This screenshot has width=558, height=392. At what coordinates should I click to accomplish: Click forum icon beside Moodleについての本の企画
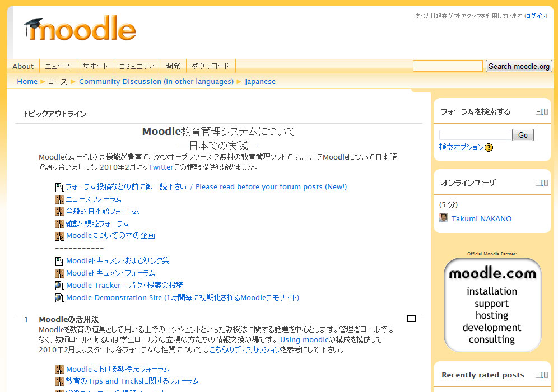click(59, 236)
